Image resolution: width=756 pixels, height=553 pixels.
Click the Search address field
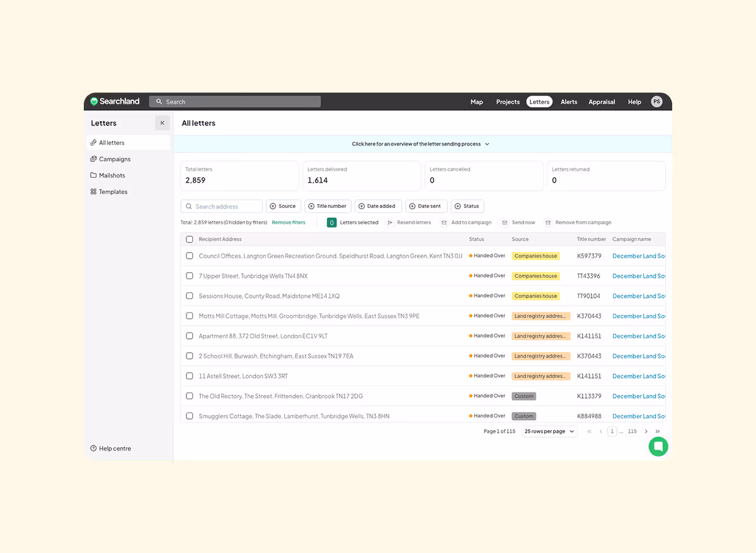222,207
